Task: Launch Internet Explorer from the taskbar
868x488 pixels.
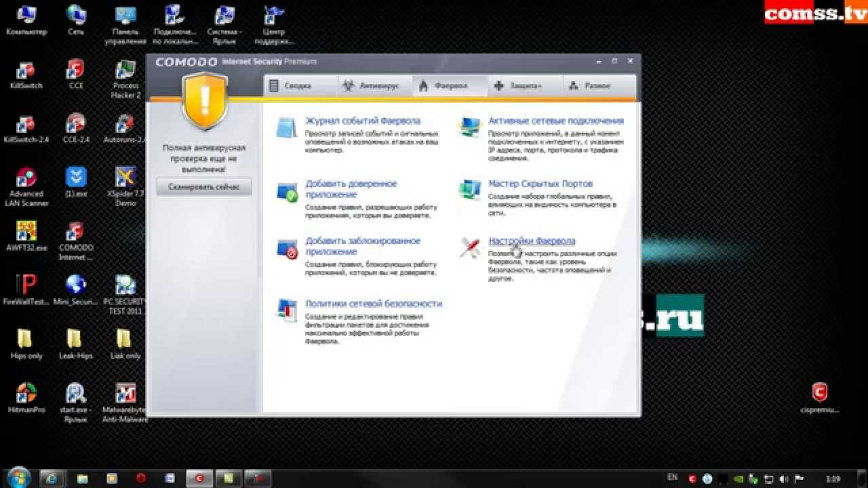Action: tap(52, 478)
